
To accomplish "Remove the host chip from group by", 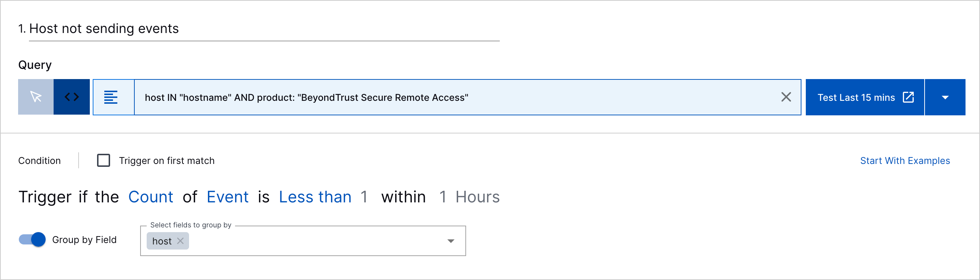I will tap(180, 241).
